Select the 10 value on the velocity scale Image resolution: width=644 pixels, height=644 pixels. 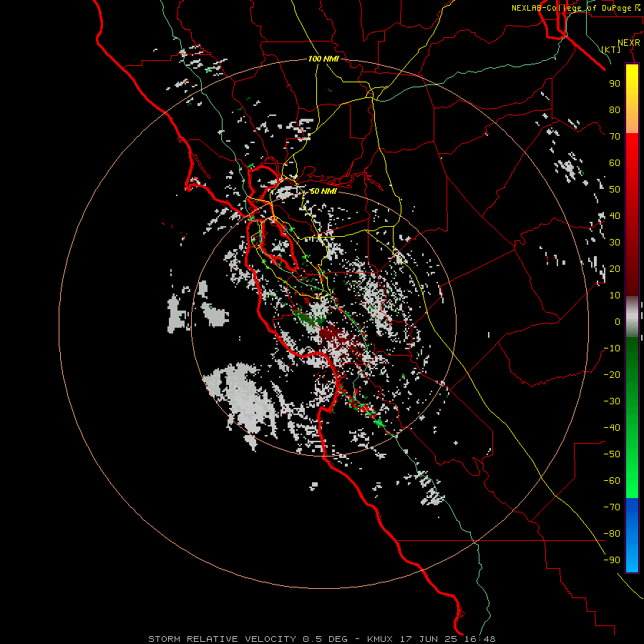click(615, 296)
